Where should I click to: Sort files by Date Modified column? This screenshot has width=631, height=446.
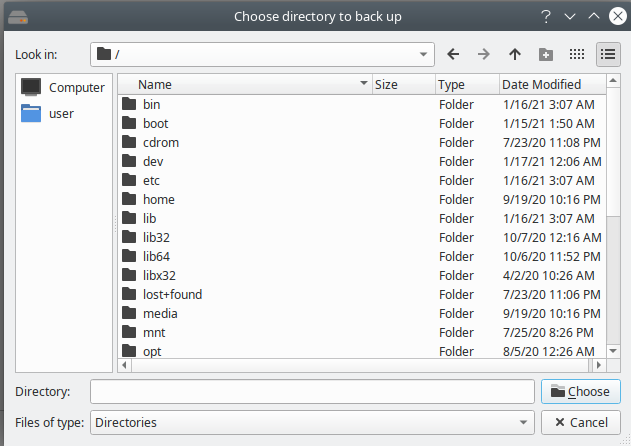(x=541, y=85)
